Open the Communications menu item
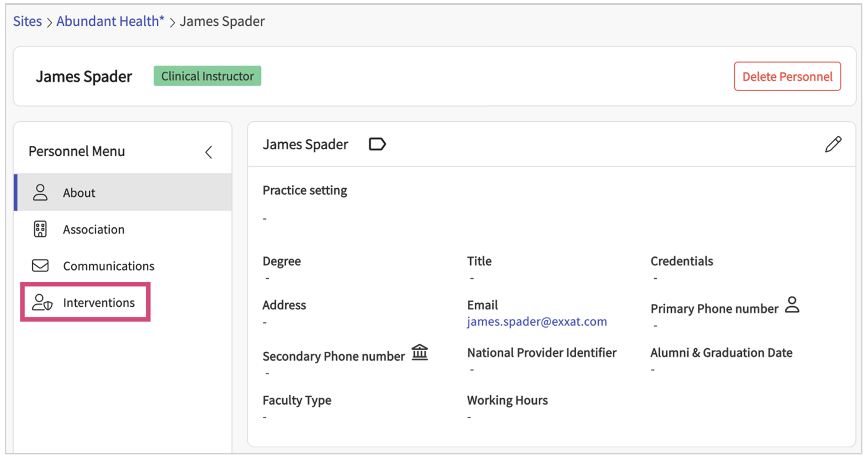 pyautogui.click(x=108, y=266)
